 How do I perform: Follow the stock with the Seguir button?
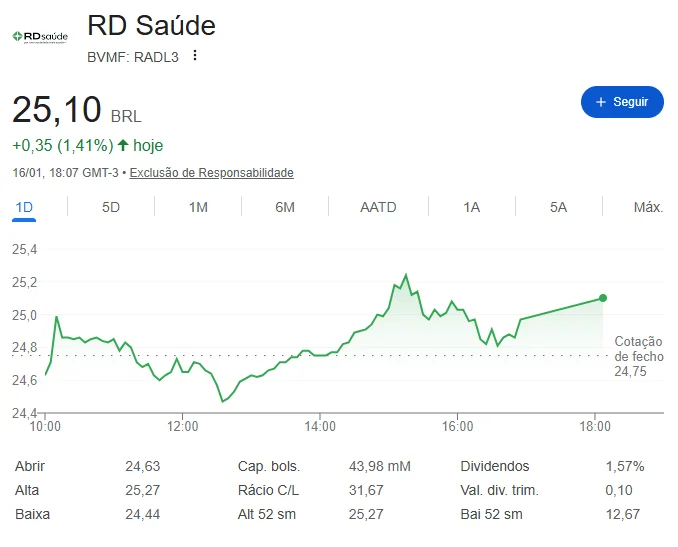[622, 102]
